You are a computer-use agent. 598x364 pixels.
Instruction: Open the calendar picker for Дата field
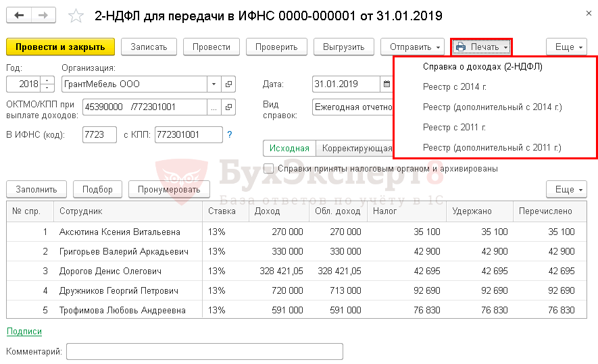(387, 84)
